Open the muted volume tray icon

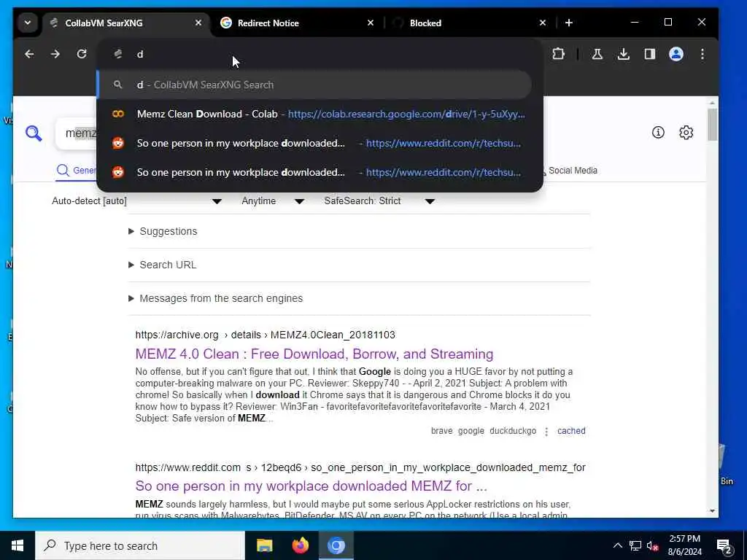pos(652,545)
